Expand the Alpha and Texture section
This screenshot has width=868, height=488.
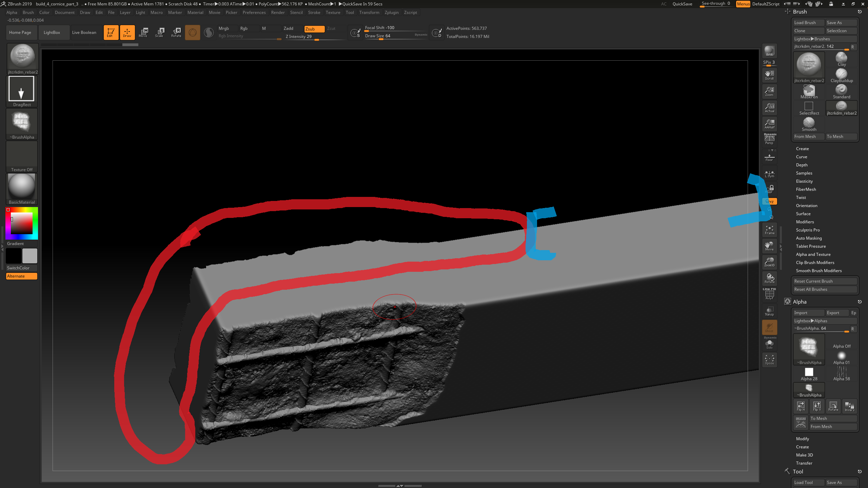(813, 255)
